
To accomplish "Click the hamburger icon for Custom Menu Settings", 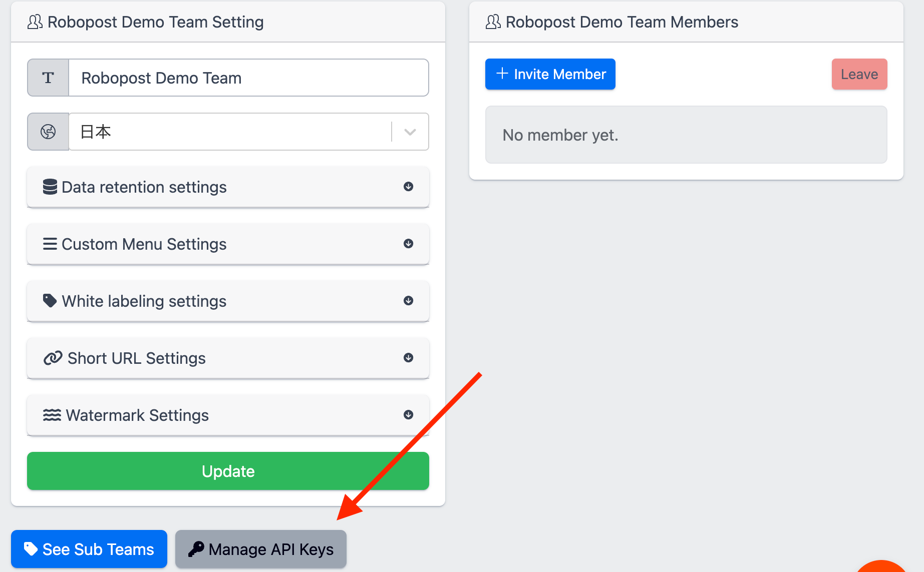I will tap(50, 244).
